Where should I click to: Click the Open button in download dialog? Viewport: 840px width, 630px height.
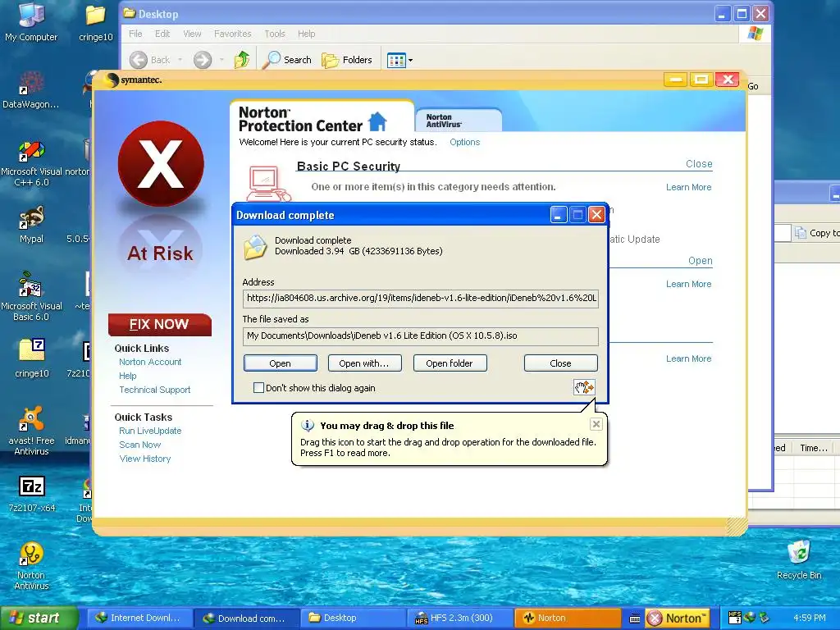281,363
